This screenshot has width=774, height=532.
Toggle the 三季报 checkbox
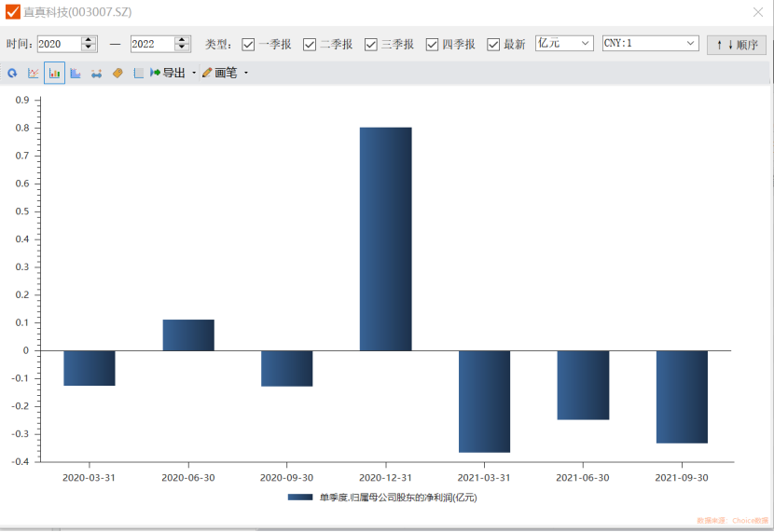[370, 44]
